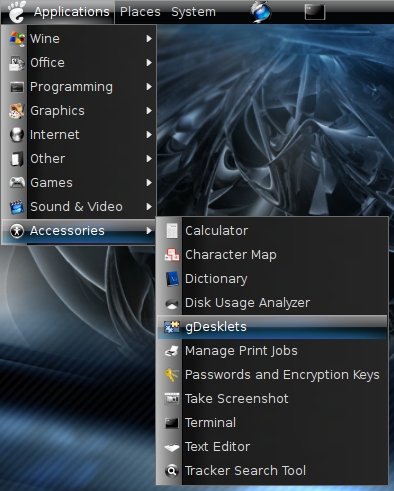Click the Games label text
Image resolution: width=394 pixels, height=491 pixels.
click(51, 183)
